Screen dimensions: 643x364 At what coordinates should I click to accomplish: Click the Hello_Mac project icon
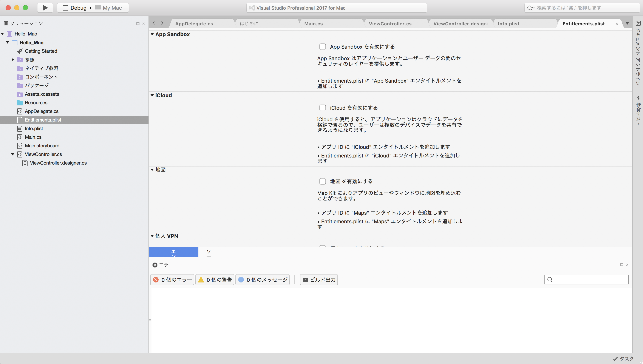[15, 43]
